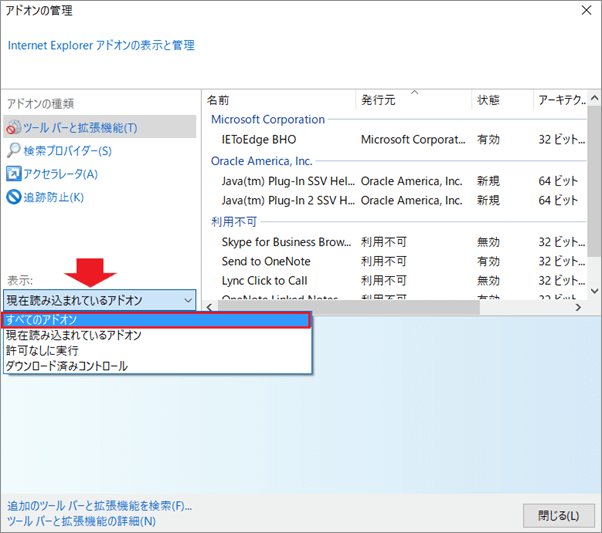This screenshot has height=533, width=602.
Task: Close the アドオンの管理 dialog with X
Action: 586,10
